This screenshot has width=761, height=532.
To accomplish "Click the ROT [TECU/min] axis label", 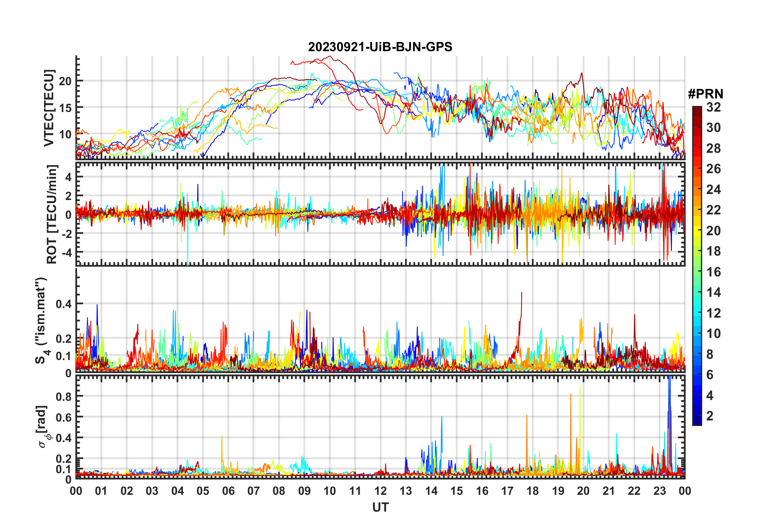I will pos(52,214).
